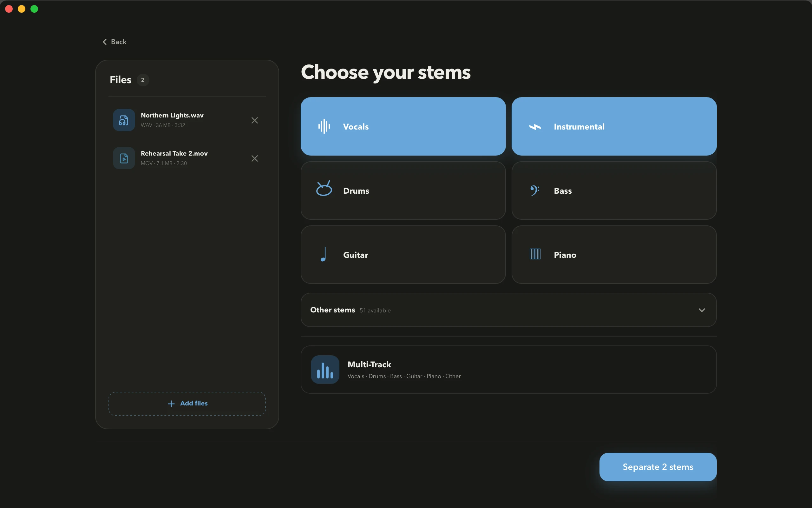Click the yellow minimize window button
The height and width of the screenshot is (508, 812).
point(22,9)
